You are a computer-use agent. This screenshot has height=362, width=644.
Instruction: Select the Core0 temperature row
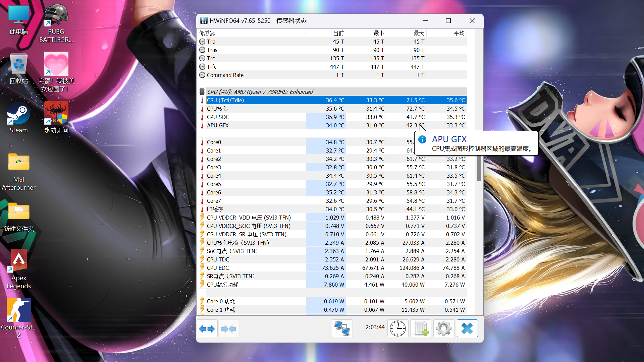pos(332,142)
